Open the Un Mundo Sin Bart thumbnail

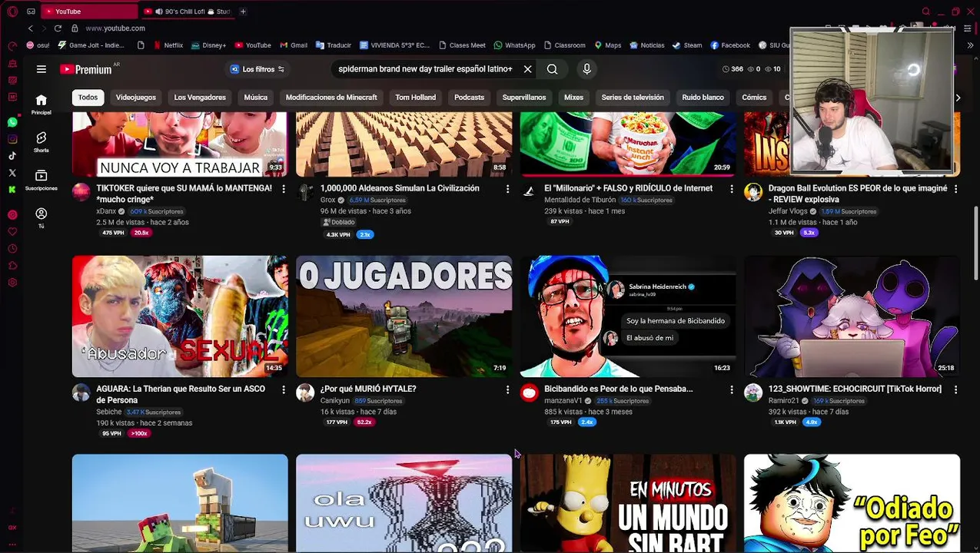628,503
